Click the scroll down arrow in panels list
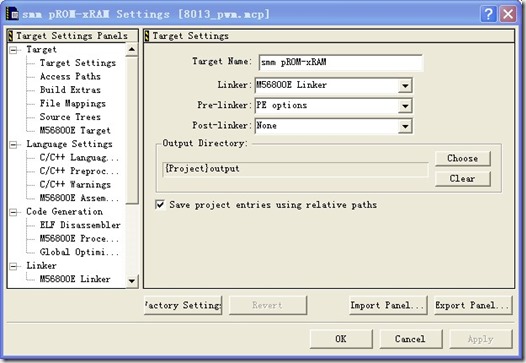This screenshot has height=363, width=526. tap(132, 281)
